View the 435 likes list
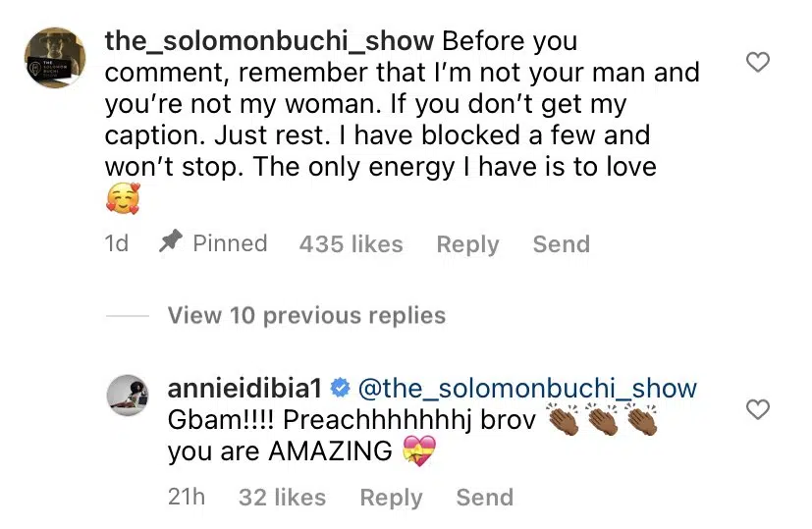 coord(351,243)
